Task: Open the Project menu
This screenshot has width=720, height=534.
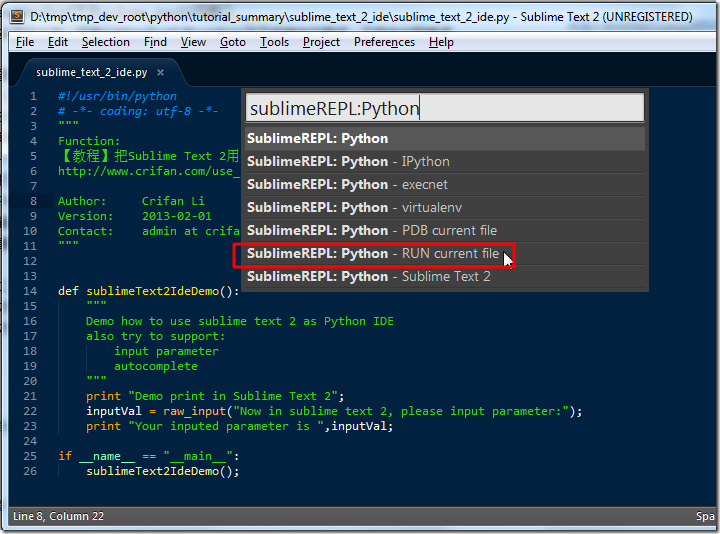Action: [321, 42]
